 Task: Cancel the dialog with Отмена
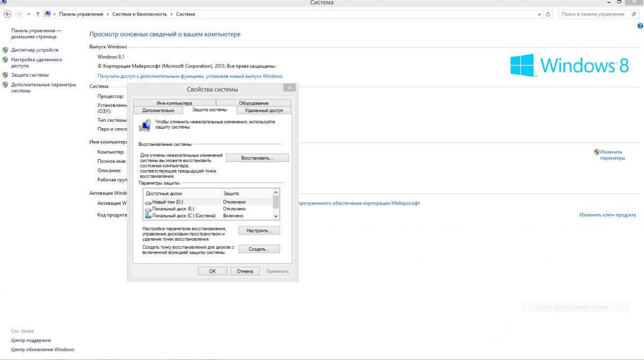(x=245, y=271)
